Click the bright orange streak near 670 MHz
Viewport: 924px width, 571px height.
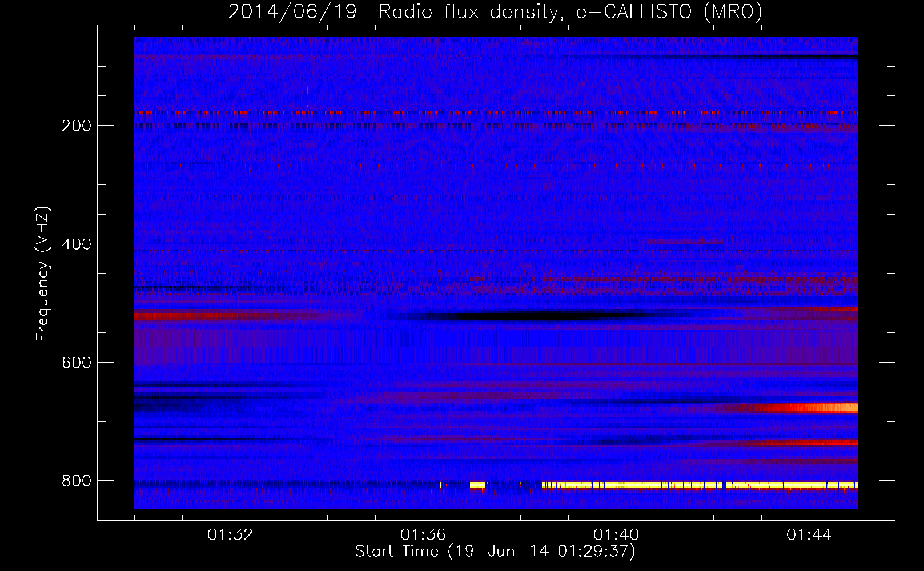tap(800, 408)
